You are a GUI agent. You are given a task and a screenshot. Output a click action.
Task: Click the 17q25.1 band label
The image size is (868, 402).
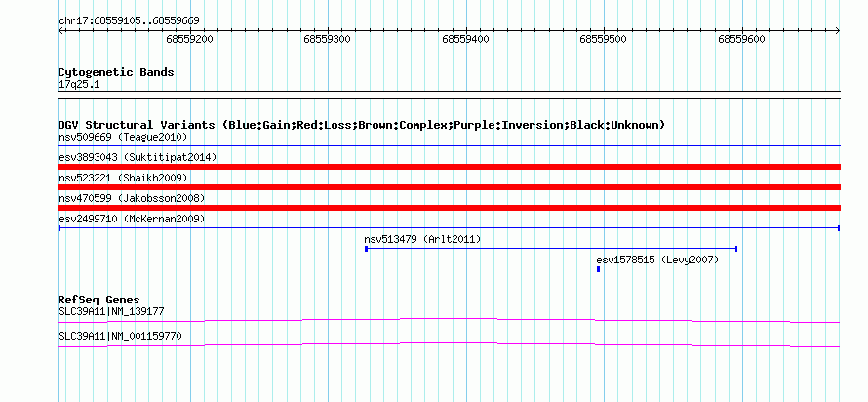coord(79,85)
